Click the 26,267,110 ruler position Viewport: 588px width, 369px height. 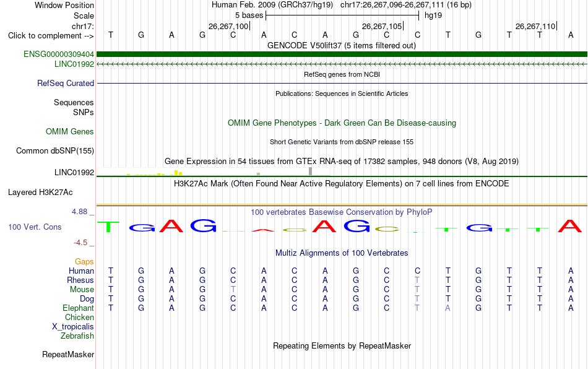[535, 26]
